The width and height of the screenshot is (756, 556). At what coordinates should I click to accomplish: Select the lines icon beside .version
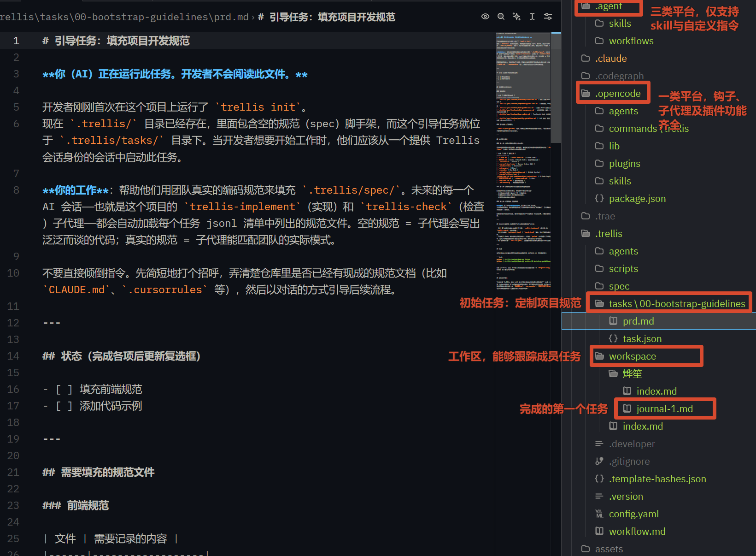click(x=599, y=496)
